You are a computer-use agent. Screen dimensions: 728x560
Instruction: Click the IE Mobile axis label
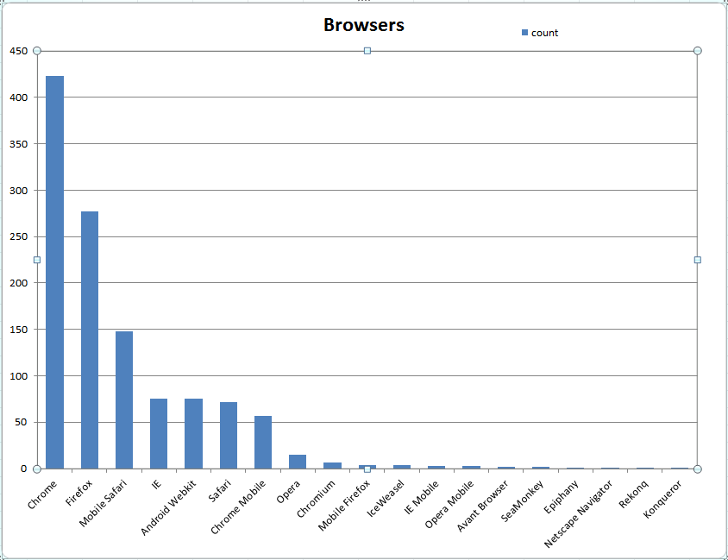[x=422, y=497]
